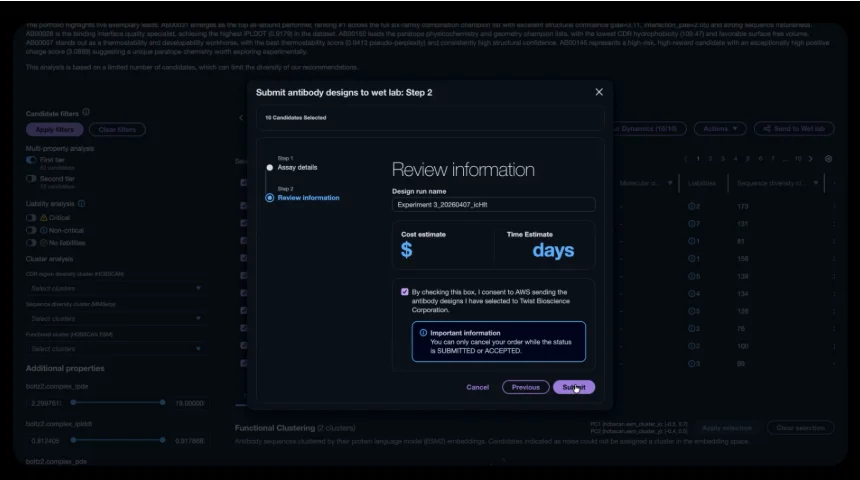Expand the Actions dropdown button
860x480 pixels.
click(720, 129)
